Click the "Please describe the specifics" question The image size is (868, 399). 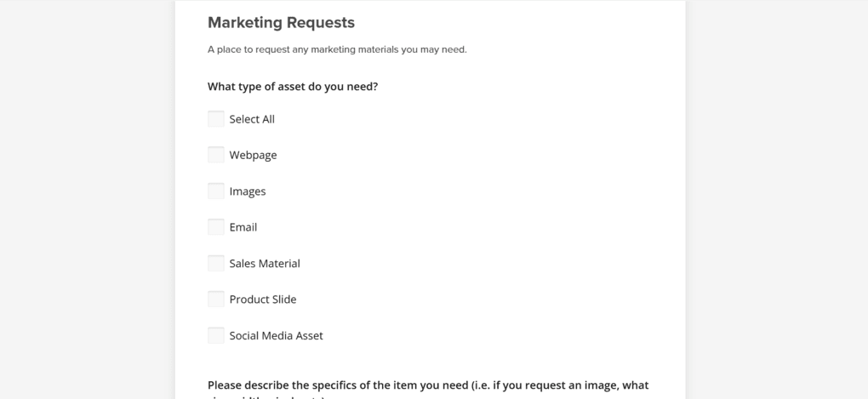pos(428,385)
